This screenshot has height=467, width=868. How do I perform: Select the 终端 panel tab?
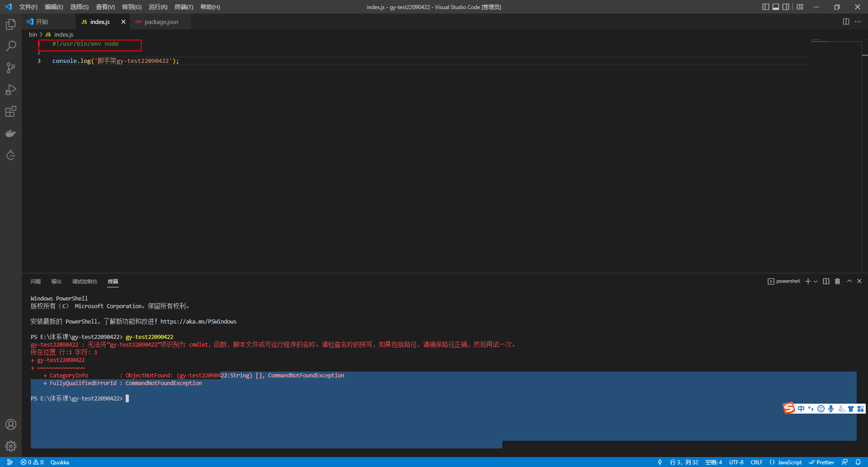113,281
